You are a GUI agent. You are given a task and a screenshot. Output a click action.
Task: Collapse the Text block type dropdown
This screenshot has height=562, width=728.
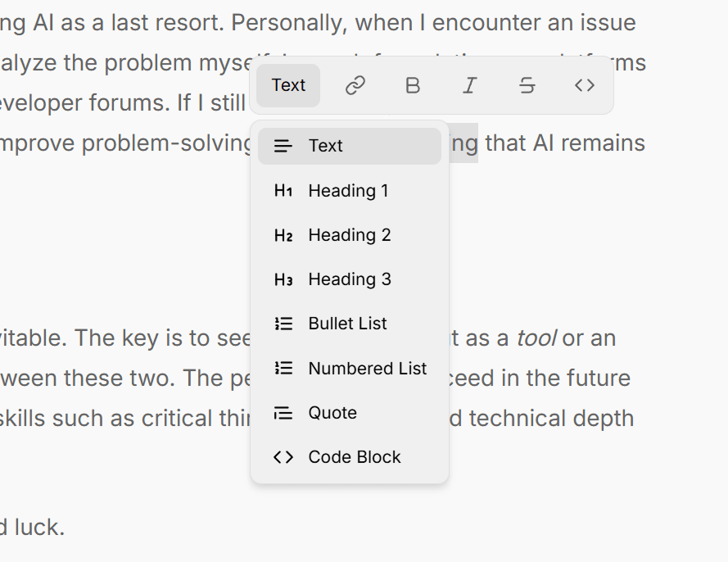pyautogui.click(x=288, y=85)
